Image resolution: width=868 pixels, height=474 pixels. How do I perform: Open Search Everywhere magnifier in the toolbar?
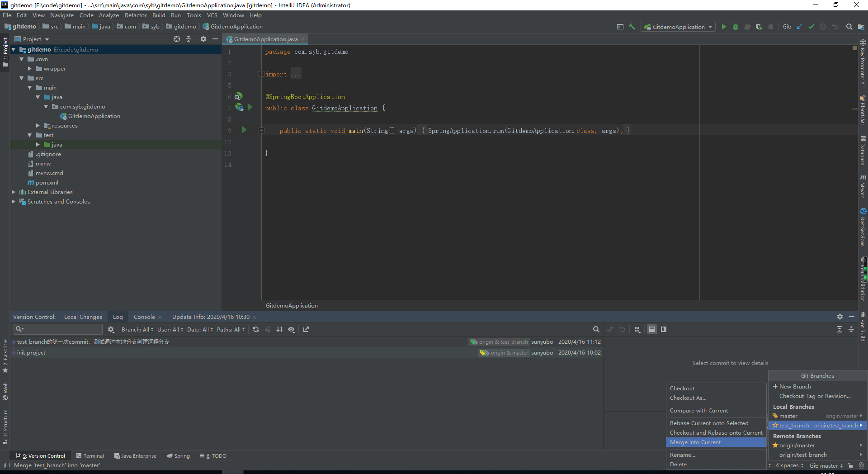click(849, 27)
